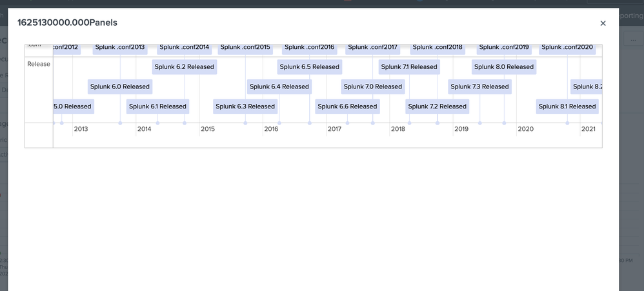Close the Panels dialog with the X
The height and width of the screenshot is (291, 644).
603,23
